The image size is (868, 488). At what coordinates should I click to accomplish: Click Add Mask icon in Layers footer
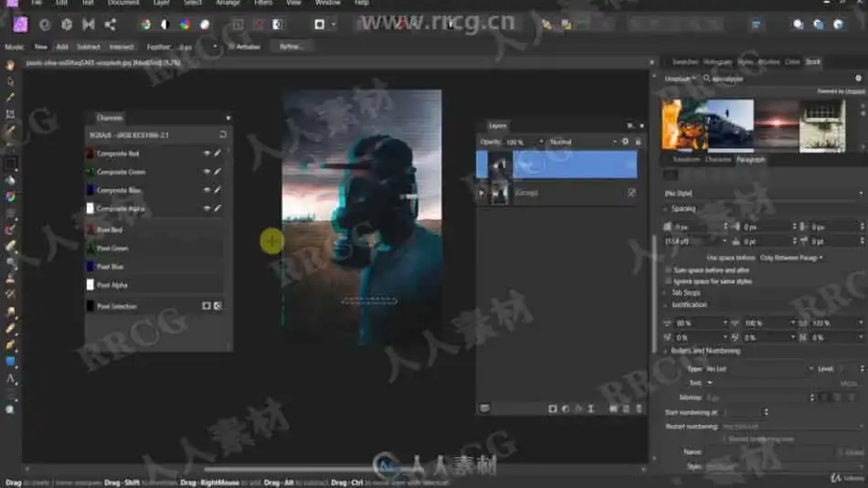(x=553, y=408)
